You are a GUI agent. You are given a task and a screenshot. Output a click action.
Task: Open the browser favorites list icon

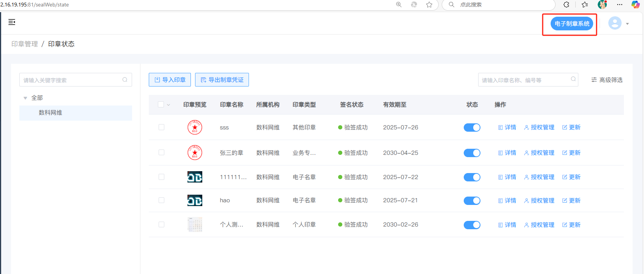pyautogui.click(x=585, y=5)
